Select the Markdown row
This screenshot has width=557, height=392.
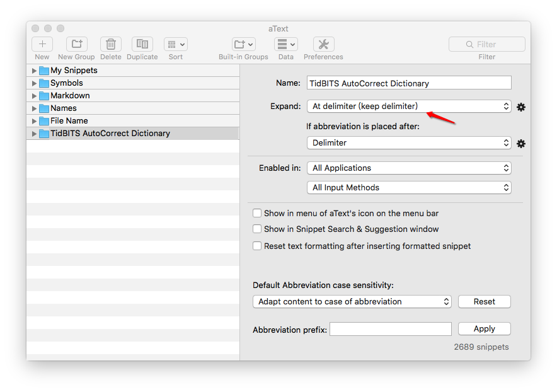pyautogui.click(x=133, y=96)
